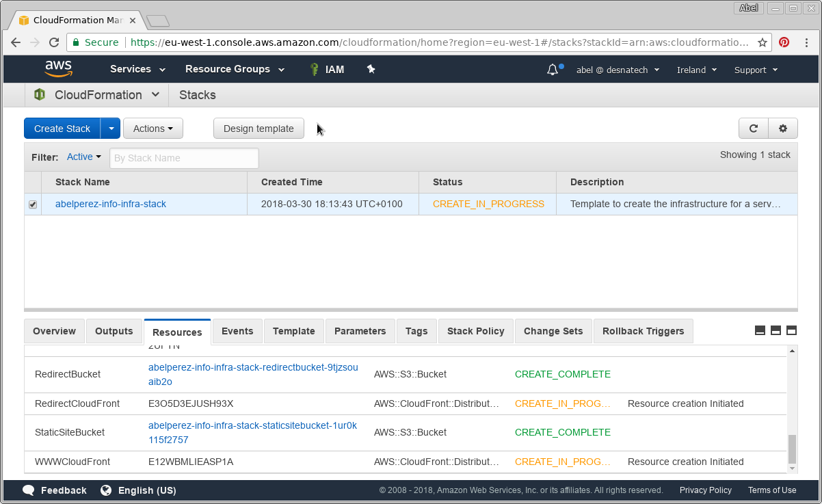Set details pane to half split view

pyautogui.click(x=775, y=330)
